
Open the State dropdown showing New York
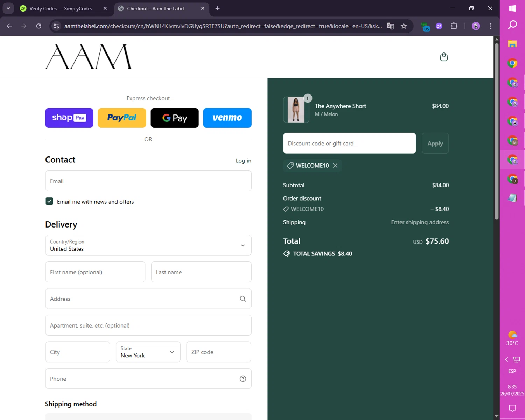[148, 352]
